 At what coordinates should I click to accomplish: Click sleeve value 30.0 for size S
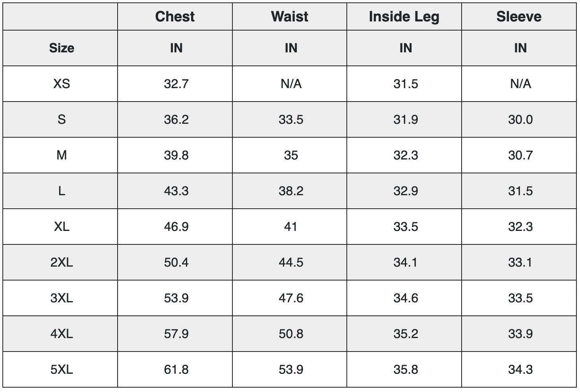[x=520, y=119]
